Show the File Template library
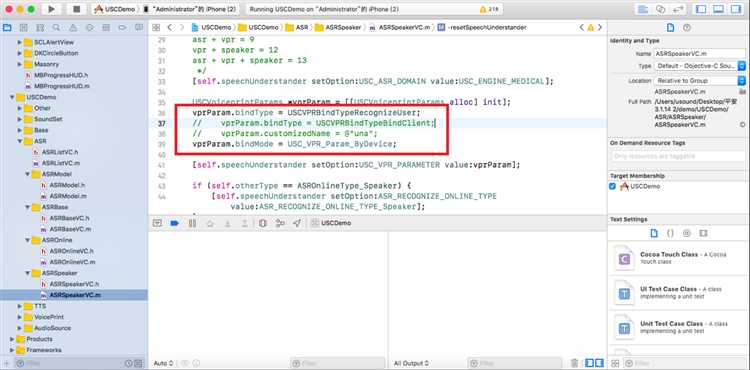Image resolution: width=750 pixels, height=370 pixels. [x=654, y=233]
